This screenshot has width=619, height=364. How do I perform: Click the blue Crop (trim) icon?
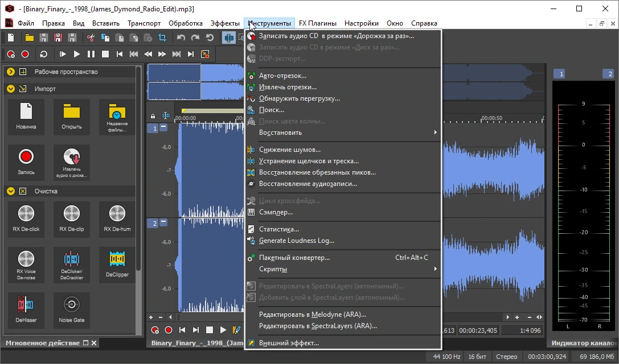[x=162, y=38]
